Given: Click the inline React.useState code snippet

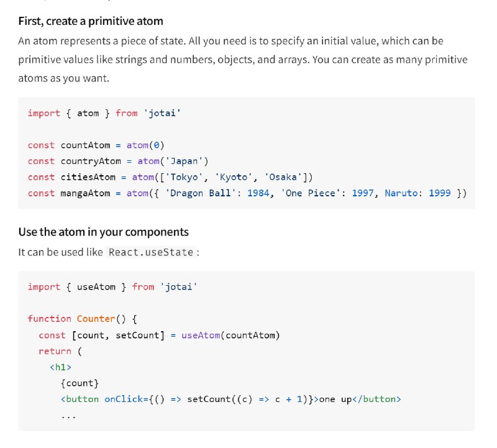Looking at the screenshot, I should pos(151,252).
